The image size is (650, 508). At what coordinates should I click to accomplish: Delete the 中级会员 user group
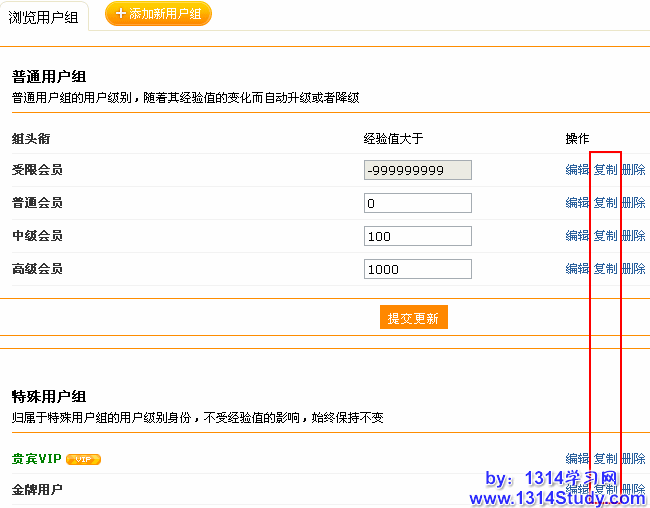[633, 236]
